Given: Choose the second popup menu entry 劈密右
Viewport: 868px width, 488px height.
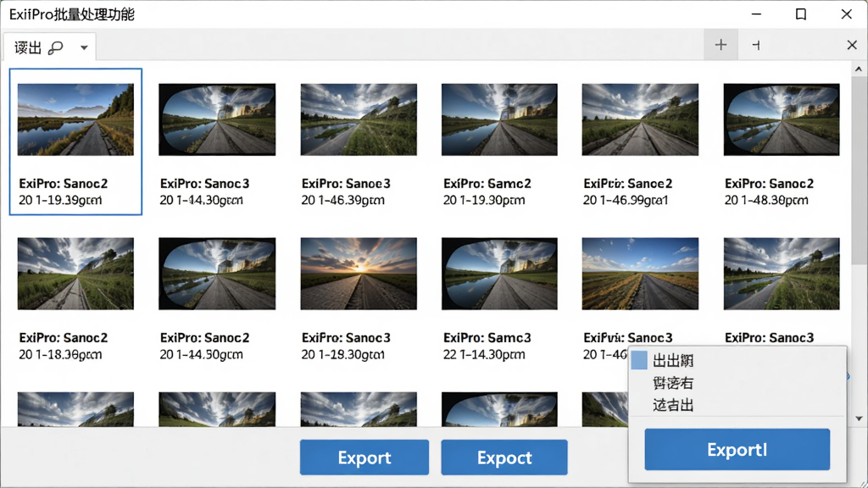Looking at the screenshot, I should pyautogui.click(x=737, y=383).
